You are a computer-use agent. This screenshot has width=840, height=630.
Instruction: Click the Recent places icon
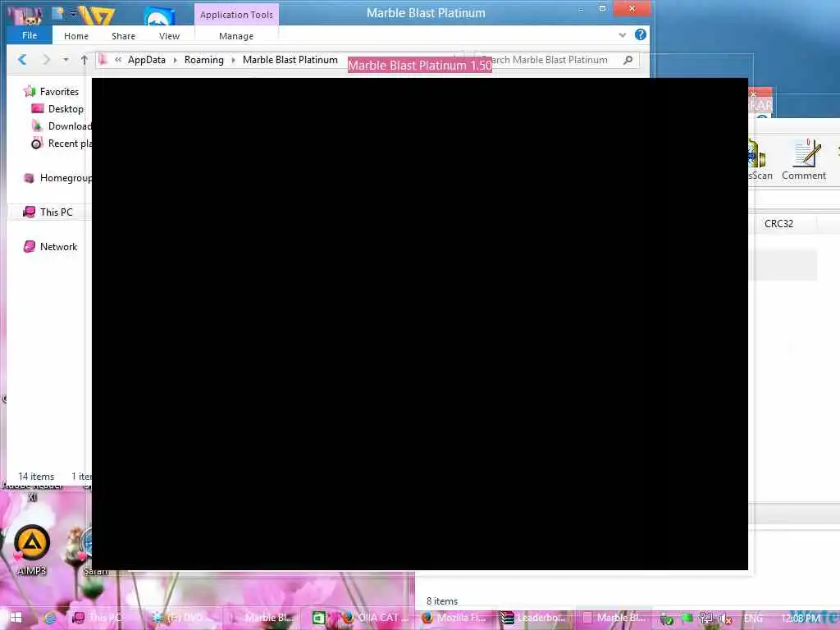pos(36,143)
